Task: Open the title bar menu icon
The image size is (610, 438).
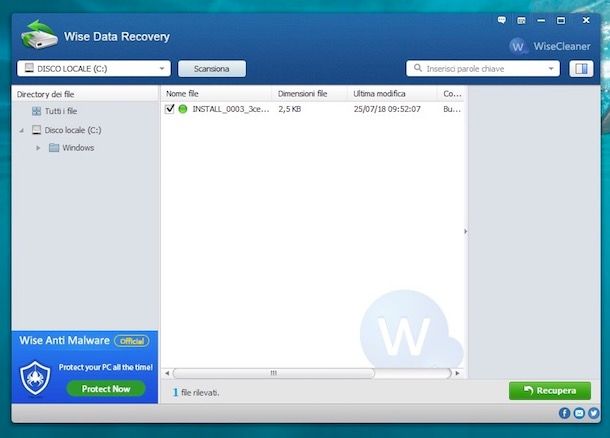Action: pyautogui.click(x=521, y=20)
